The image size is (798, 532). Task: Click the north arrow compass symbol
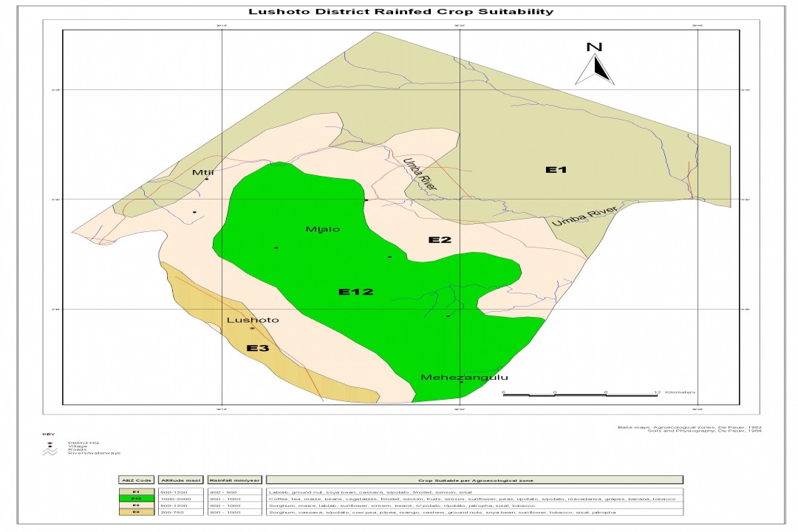(595, 65)
